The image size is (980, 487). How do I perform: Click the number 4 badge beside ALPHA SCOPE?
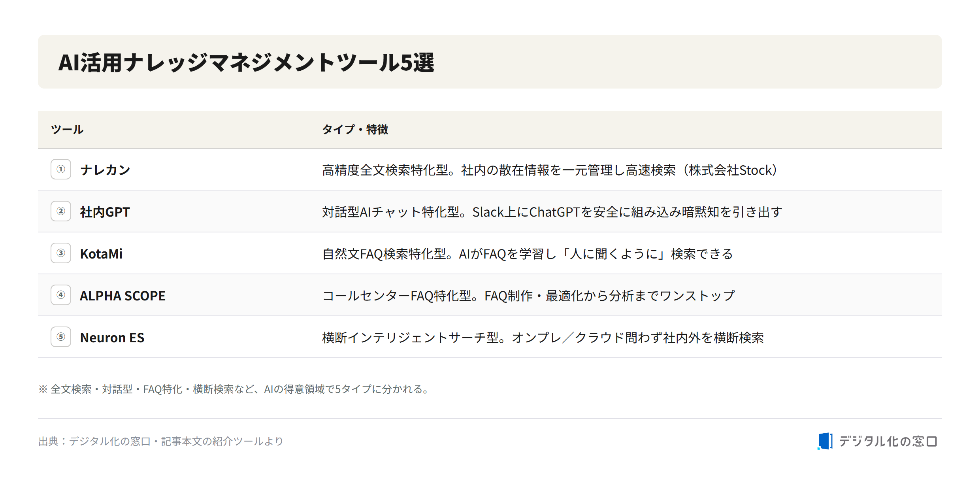coord(61,295)
